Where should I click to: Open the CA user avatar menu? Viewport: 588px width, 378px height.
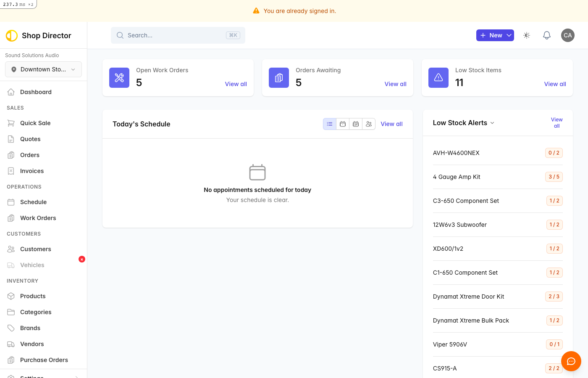point(567,35)
